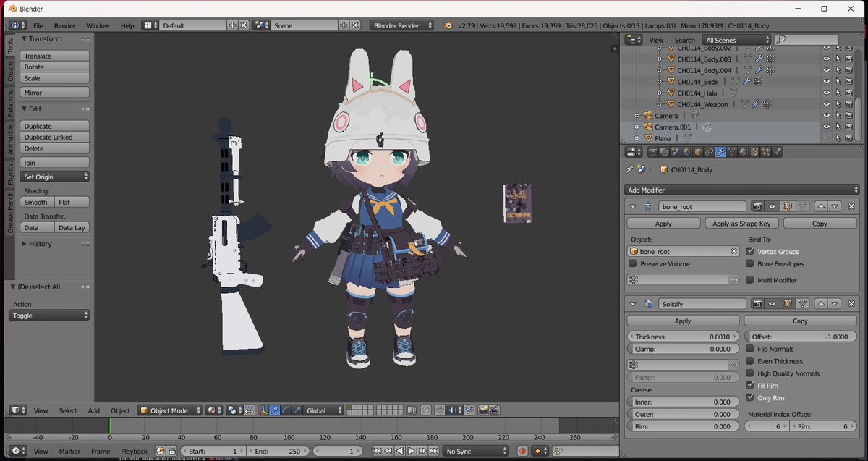Toggle bone_root modifier in render (camera icon)
This screenshot has width=868, height=461.
[758, 206]
